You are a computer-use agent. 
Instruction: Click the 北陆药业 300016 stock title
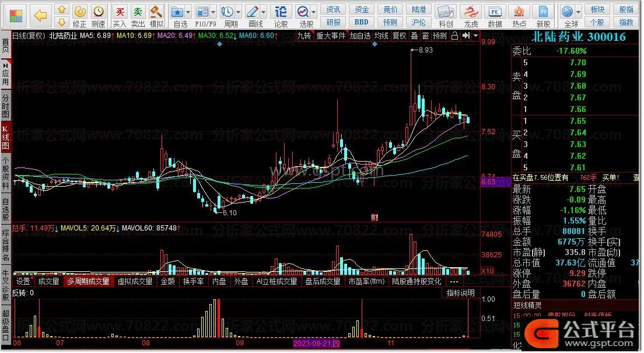coord(578,37)
